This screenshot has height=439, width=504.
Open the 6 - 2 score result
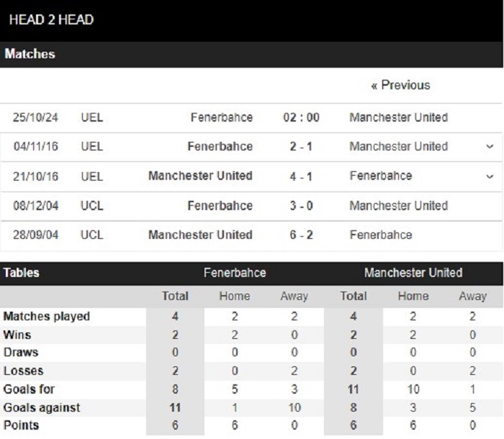pyautogui.click(x=301, y=235)
